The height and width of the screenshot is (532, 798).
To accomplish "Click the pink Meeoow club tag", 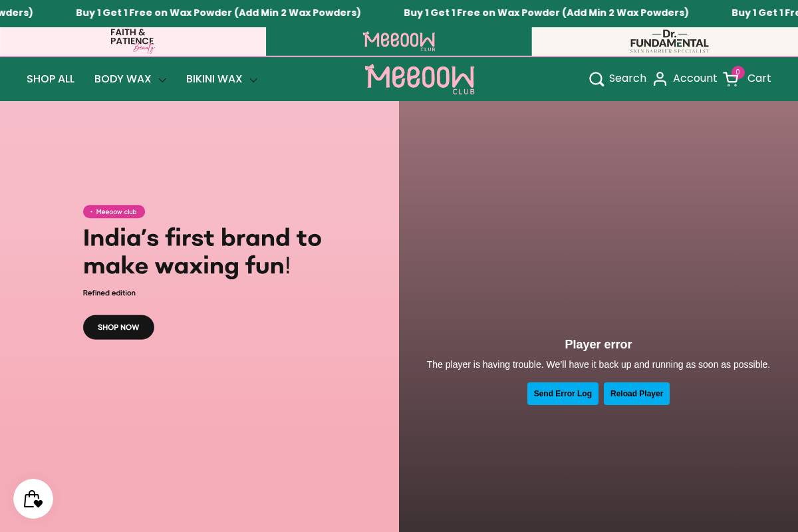I will [x=114, y=211].
